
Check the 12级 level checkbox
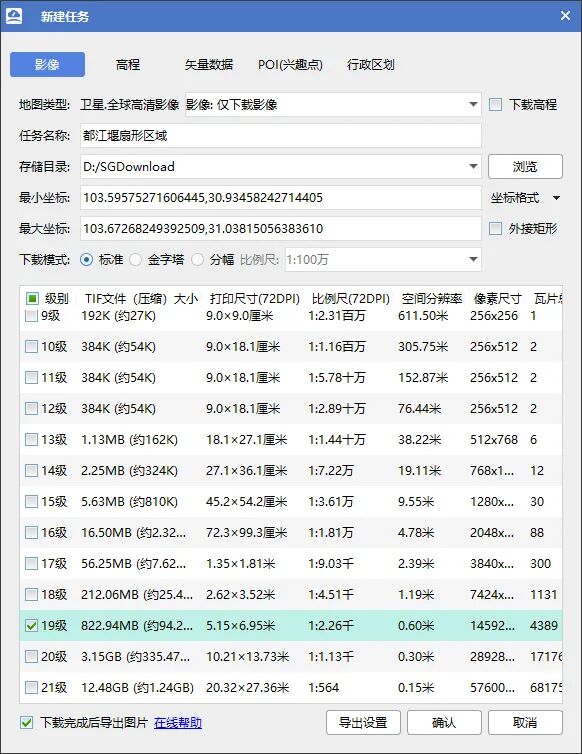31,409
